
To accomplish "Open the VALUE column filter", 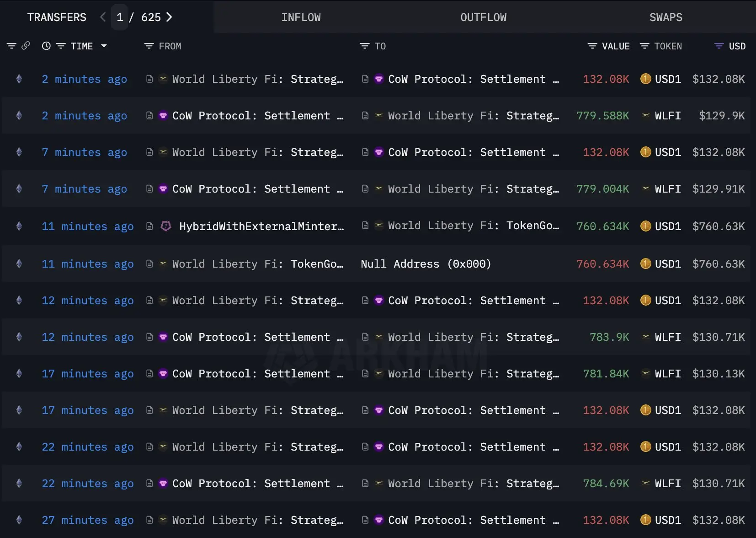I will tap(592, 46).
